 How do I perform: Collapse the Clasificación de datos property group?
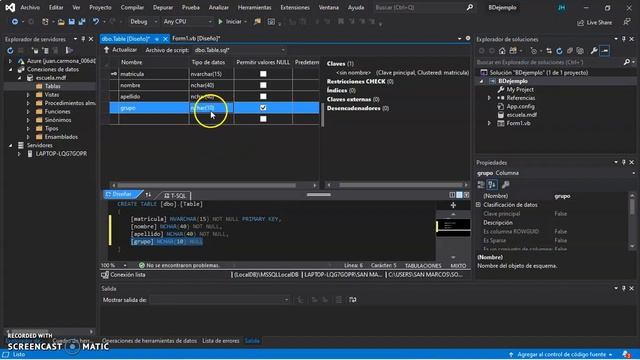pyautogui.click(x=478, y=205)
